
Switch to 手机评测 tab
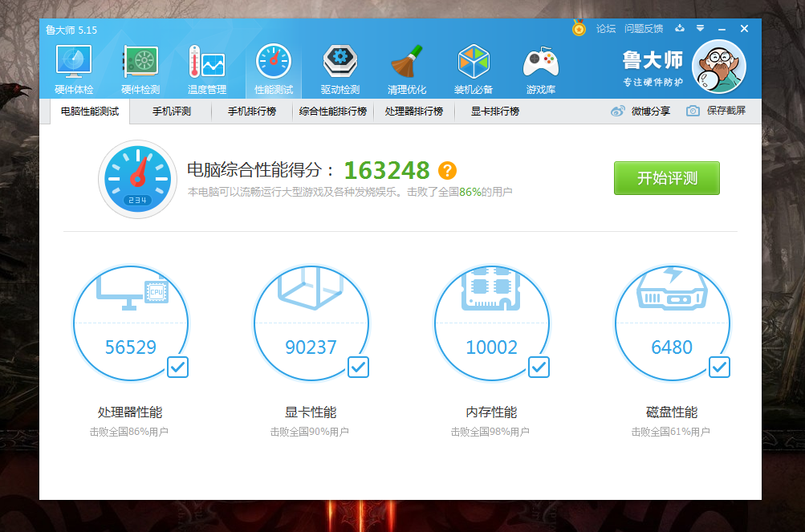point(172,112)
